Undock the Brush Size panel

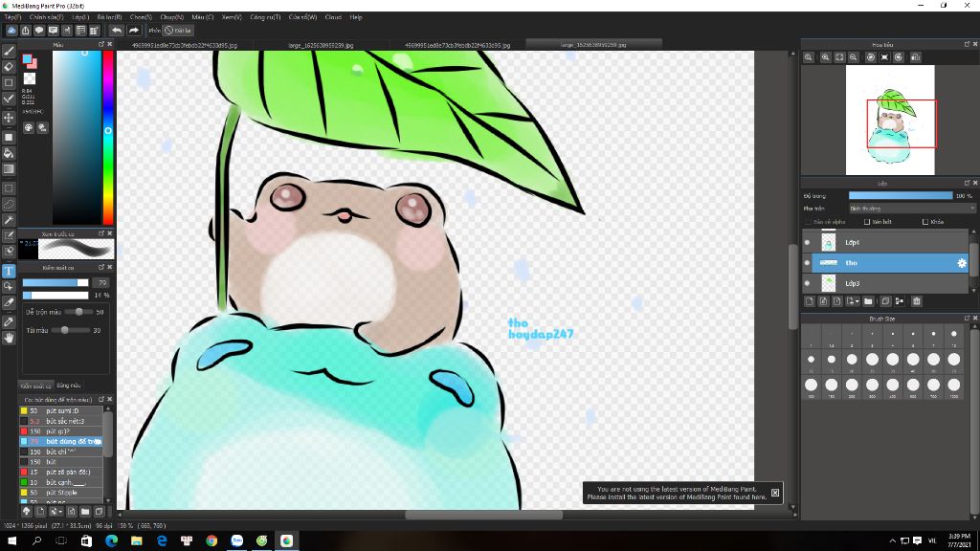click(x=967, y=319)
